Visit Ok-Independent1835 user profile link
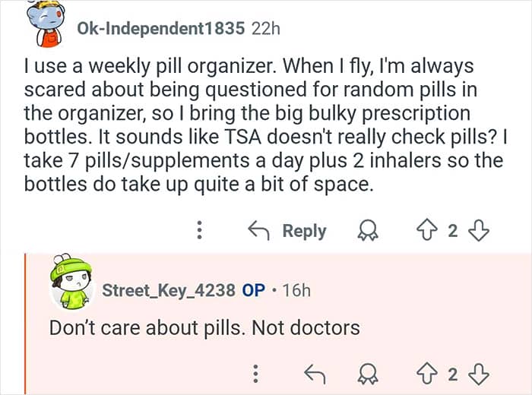 [160, 29]
